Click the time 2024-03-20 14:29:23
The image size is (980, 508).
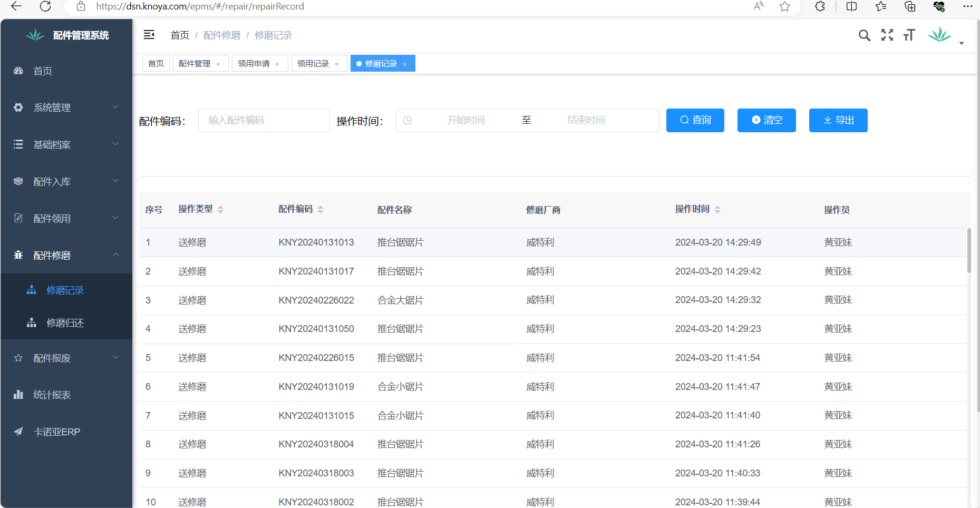click(x=718, y=329)
